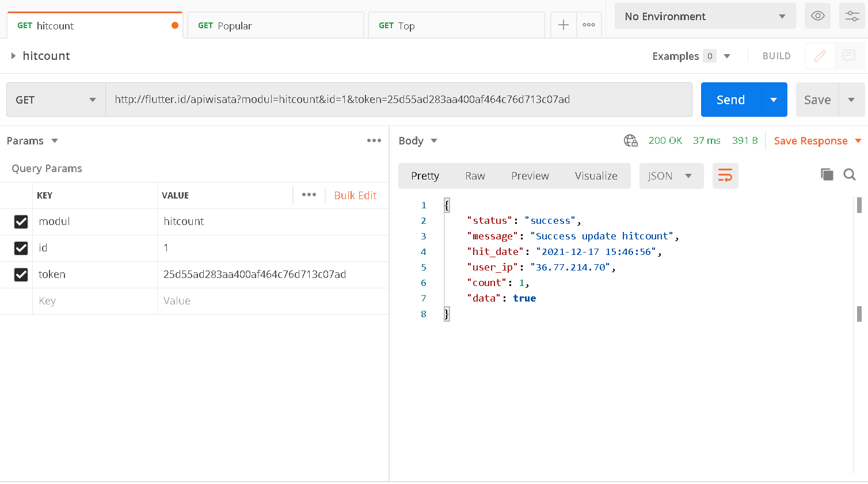Open the comments icon
This screenshot has width=868, height=484.
click(x=849, y=56)
